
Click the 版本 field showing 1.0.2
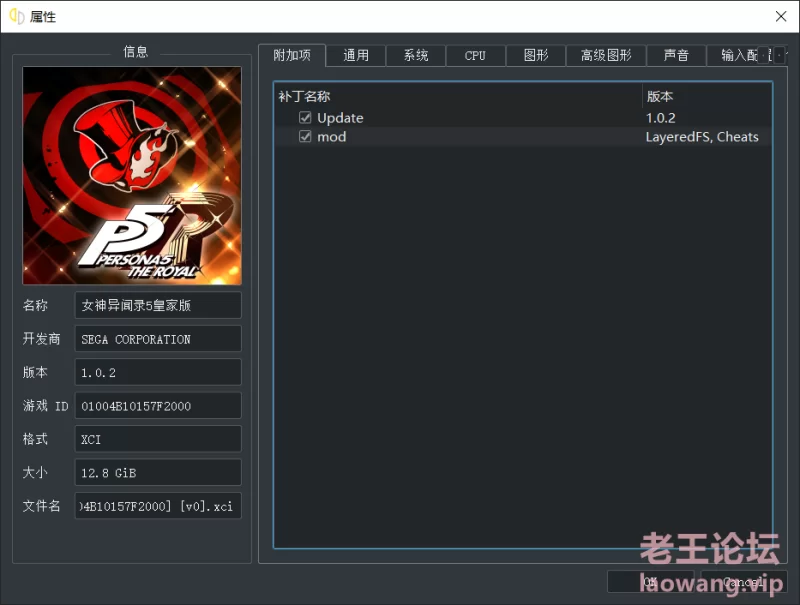click(158, 372)
